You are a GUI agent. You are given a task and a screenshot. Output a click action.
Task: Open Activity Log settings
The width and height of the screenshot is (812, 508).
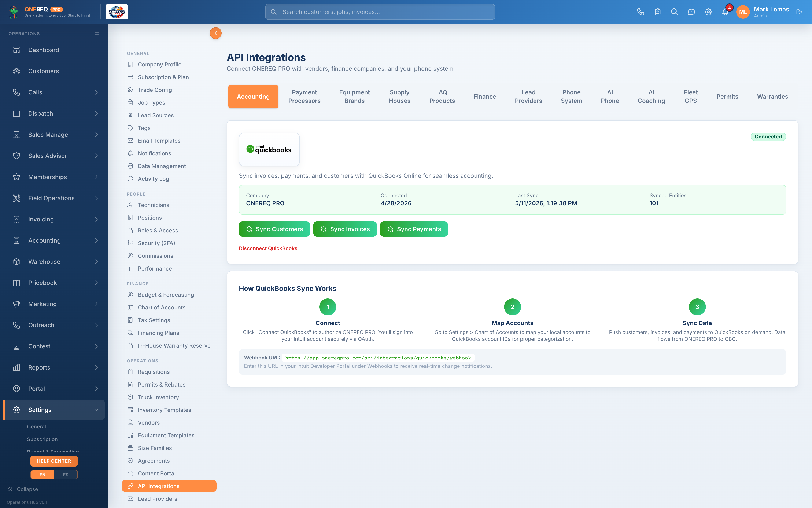coord(169,179)
